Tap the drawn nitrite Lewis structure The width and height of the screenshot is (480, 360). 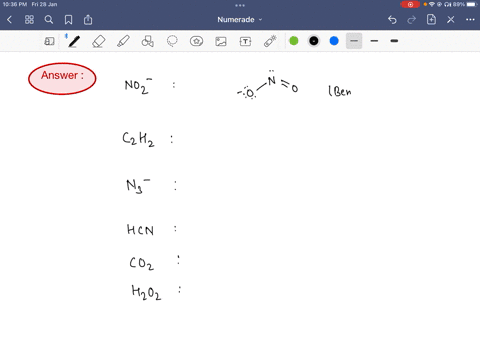(268, 85)
